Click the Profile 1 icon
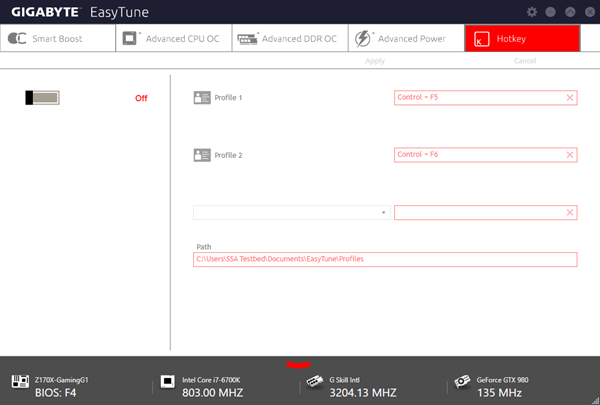Screen dimensions: 600x405 click(202, 98)
